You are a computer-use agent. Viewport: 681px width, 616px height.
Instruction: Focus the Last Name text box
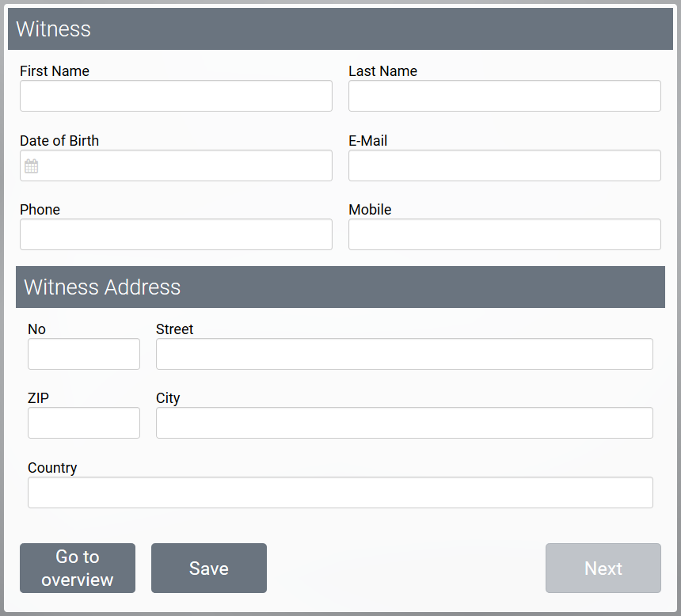point(504,96)
